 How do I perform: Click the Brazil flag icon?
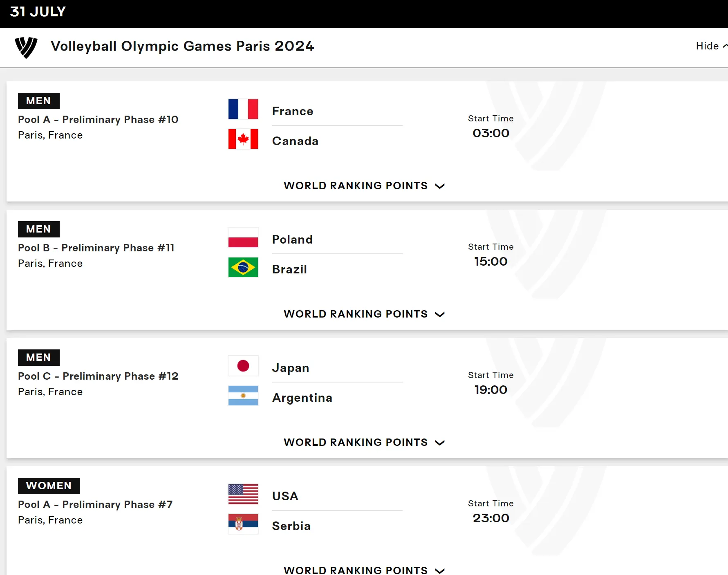pos(243,267)
